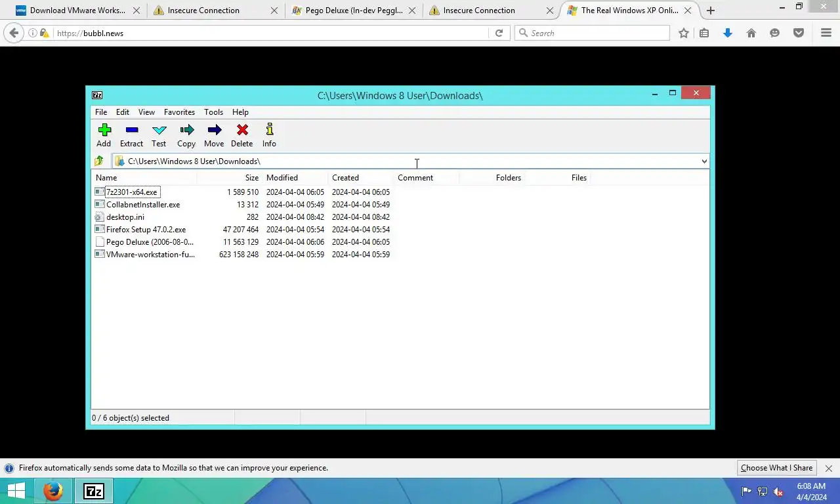
Task: Open the 7-Zip View menu
Action: point(146,112)
